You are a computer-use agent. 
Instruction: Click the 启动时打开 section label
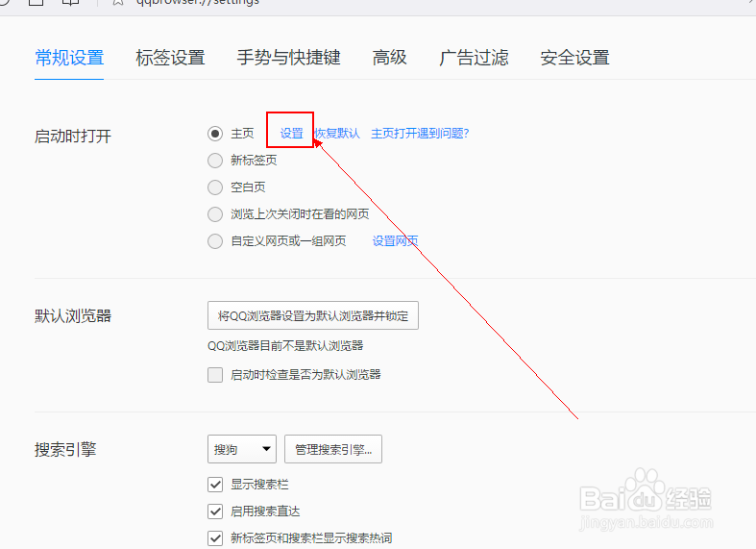(x=73, y=136)
